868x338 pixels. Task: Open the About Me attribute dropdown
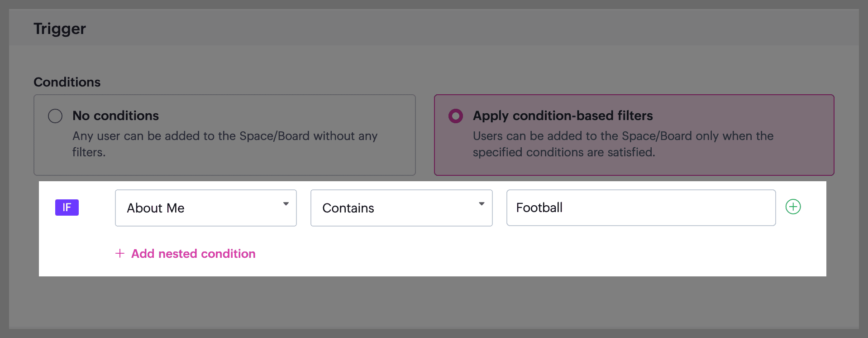tap(205, 208)
